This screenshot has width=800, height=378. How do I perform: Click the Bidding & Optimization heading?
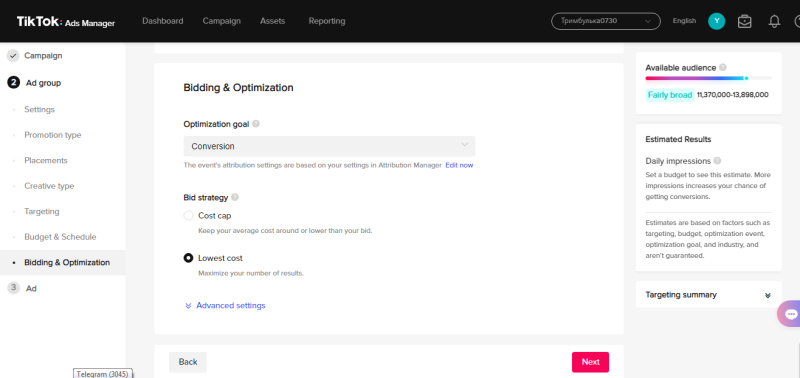238,87
